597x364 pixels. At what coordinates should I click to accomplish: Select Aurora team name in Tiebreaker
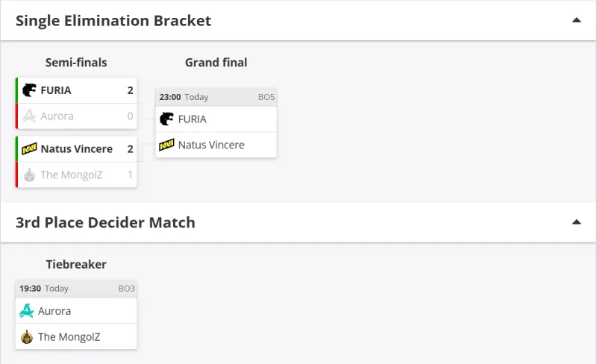pos(54,311)
